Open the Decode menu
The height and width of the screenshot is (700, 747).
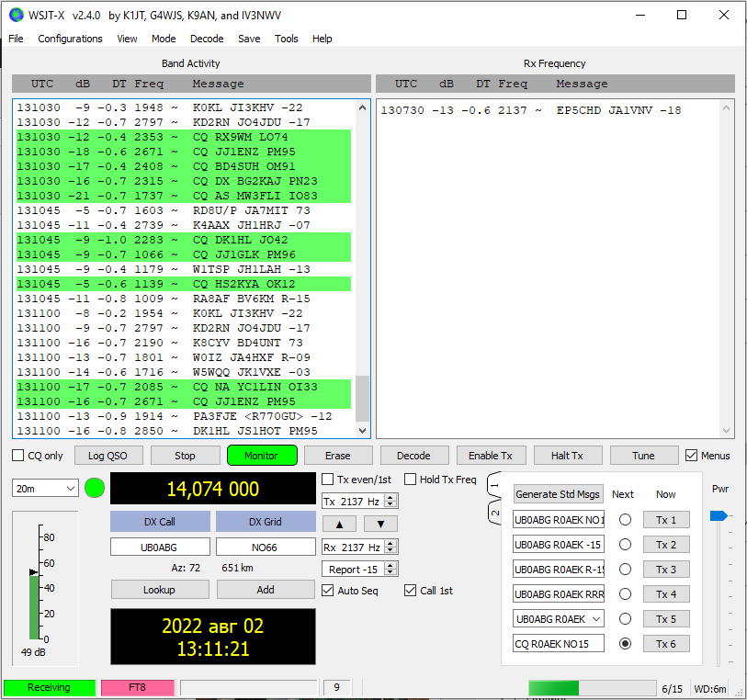tap(207, 39)
